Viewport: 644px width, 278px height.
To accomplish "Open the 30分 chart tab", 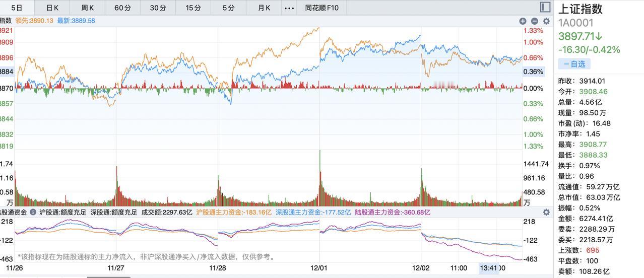I will point(158,8).
